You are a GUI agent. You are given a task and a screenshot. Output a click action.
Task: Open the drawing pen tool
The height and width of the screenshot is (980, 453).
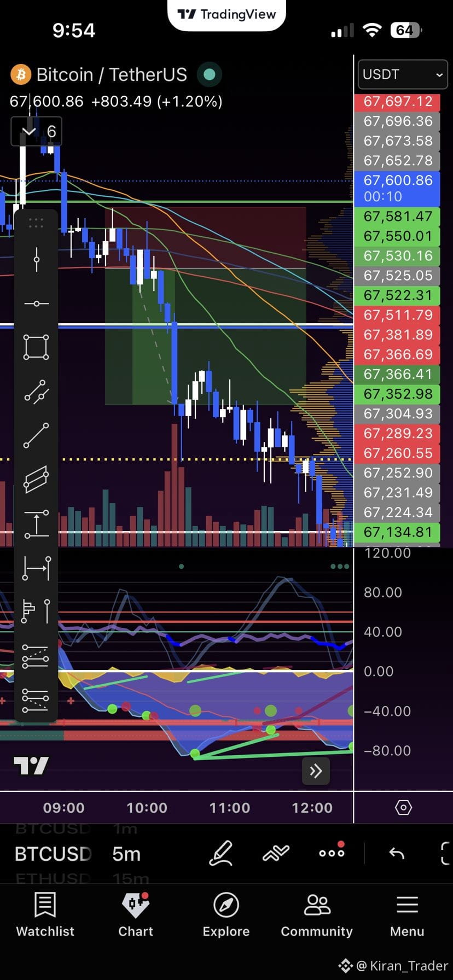221,853
